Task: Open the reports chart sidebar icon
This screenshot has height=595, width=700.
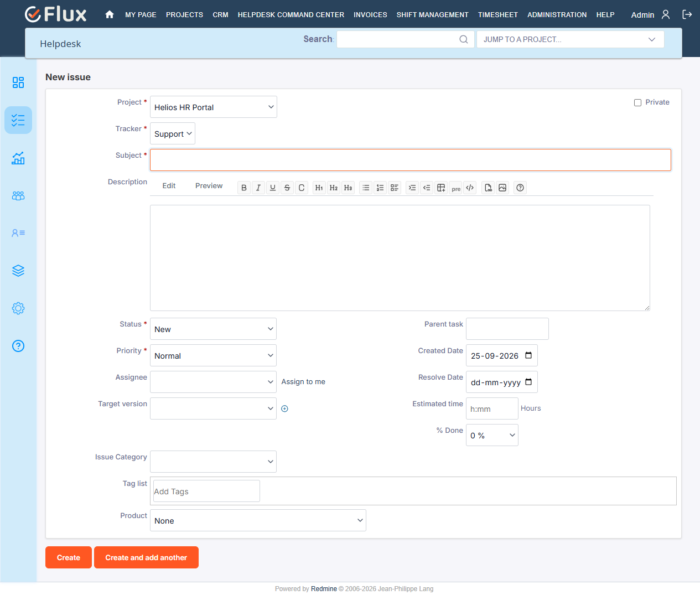Action: (x=18, y=158)
